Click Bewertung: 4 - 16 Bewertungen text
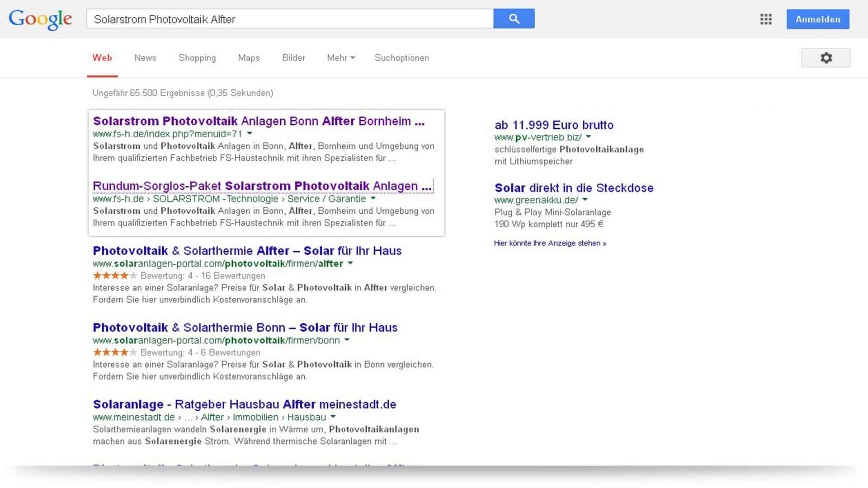 (203, 276)
